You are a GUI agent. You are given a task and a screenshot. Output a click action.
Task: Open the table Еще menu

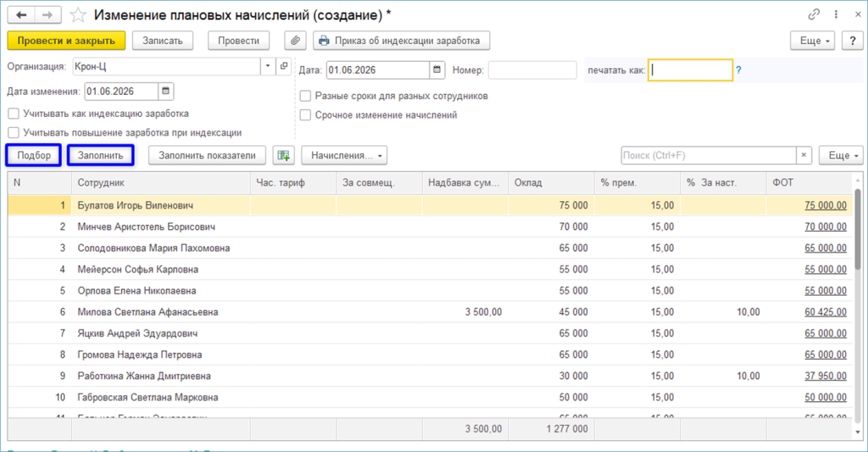pyautogui.click(x=841, y=155)
